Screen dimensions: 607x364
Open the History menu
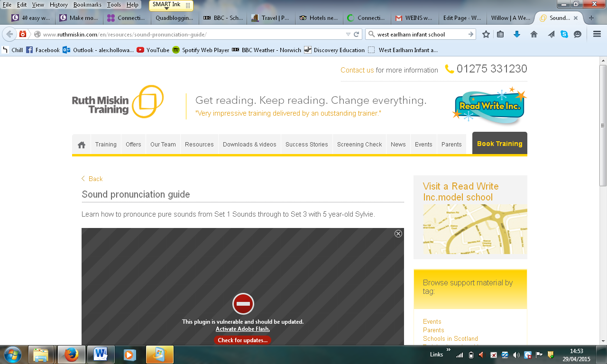click(x=59, y=5)
